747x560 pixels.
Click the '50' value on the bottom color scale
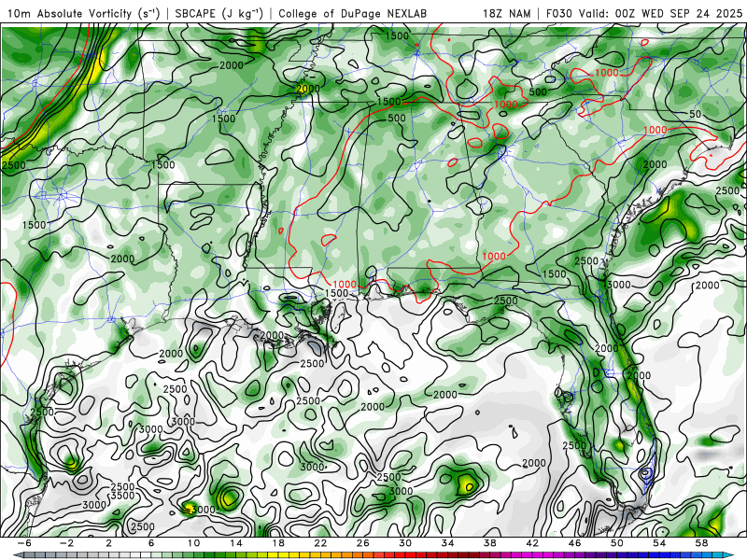617,543
